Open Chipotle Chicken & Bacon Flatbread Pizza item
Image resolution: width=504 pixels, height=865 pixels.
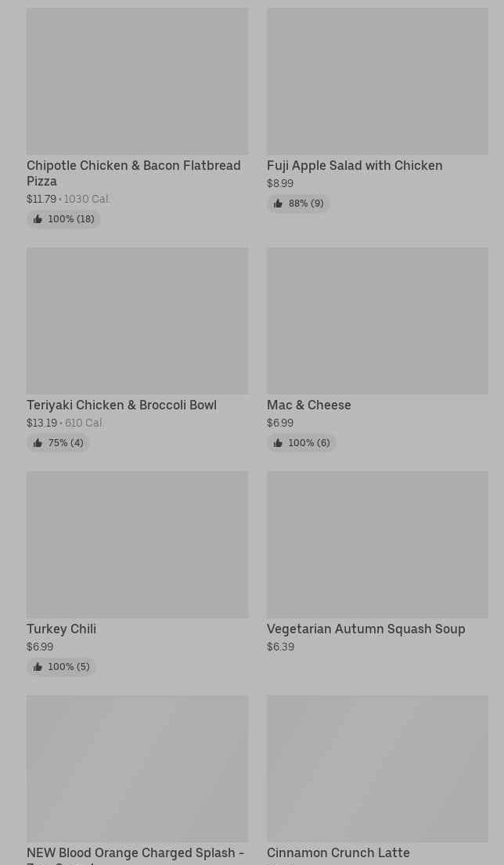(133, 173)
